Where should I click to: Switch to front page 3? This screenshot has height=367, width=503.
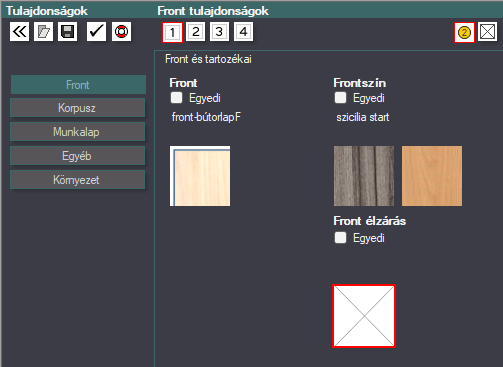pyautogui.click(x=219, y=32)
